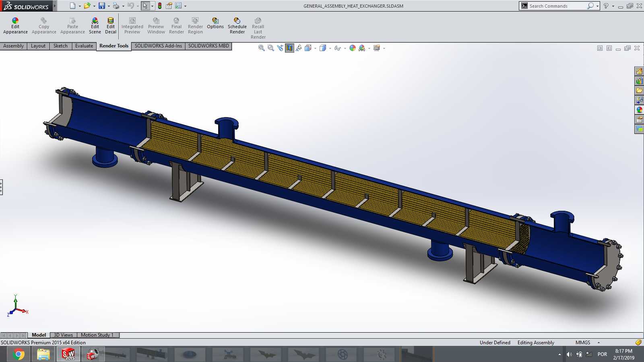Click Edit Appearance in the view toolbar

pyautogui.click(x=353, y=48)
